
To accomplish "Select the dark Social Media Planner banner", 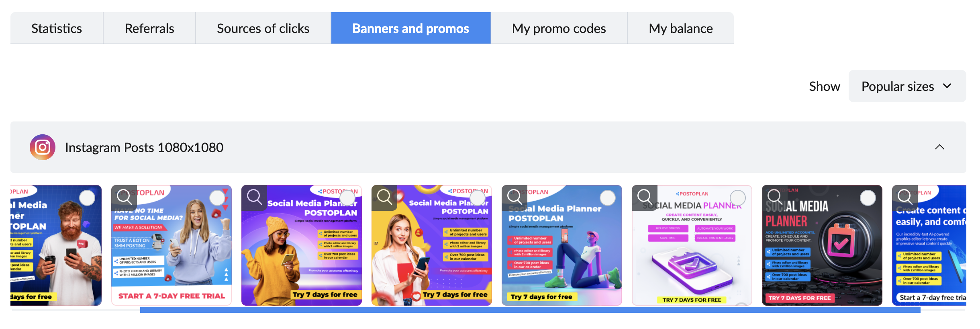I will (868, 198).
